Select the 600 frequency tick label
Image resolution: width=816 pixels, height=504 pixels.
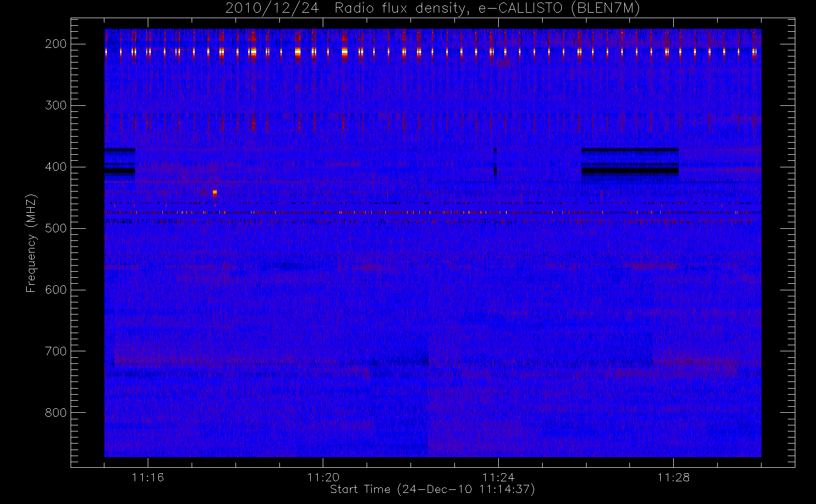pyautogui.click(x=56, y=290)
